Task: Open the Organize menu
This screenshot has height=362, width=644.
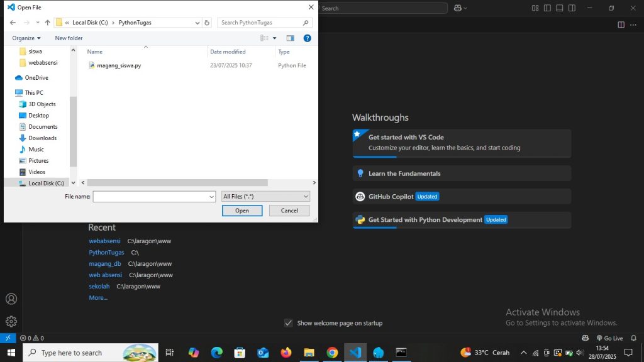Action: point(25,38)
